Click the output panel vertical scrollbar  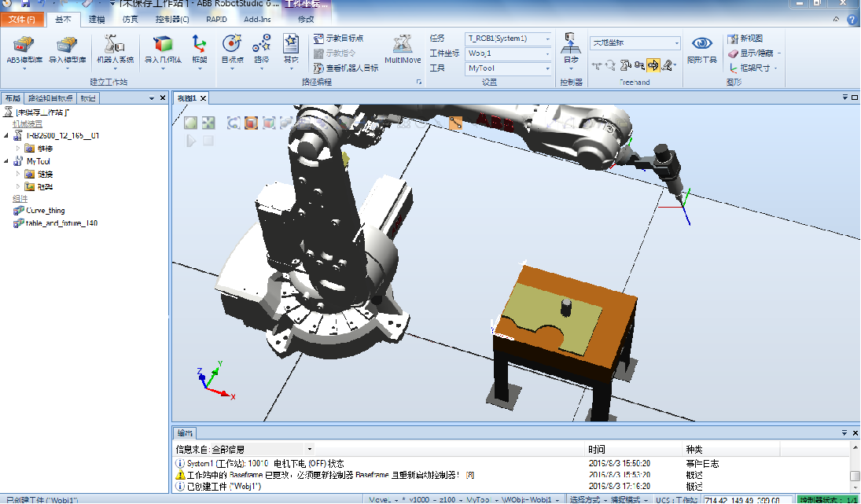(855, 467)
